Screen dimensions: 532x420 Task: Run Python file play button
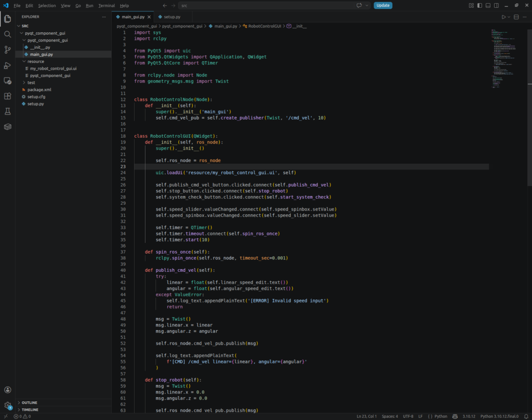[504, 17]
